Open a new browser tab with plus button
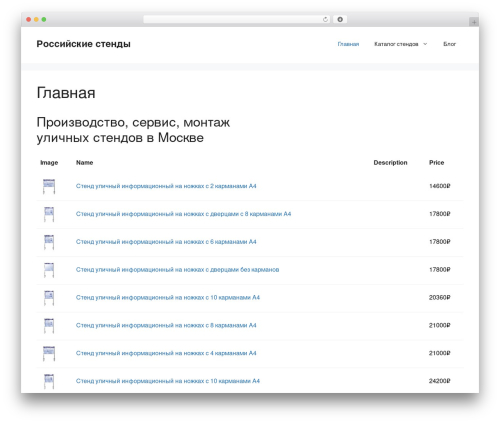This screenshot has width=500, height=423. 474,22
